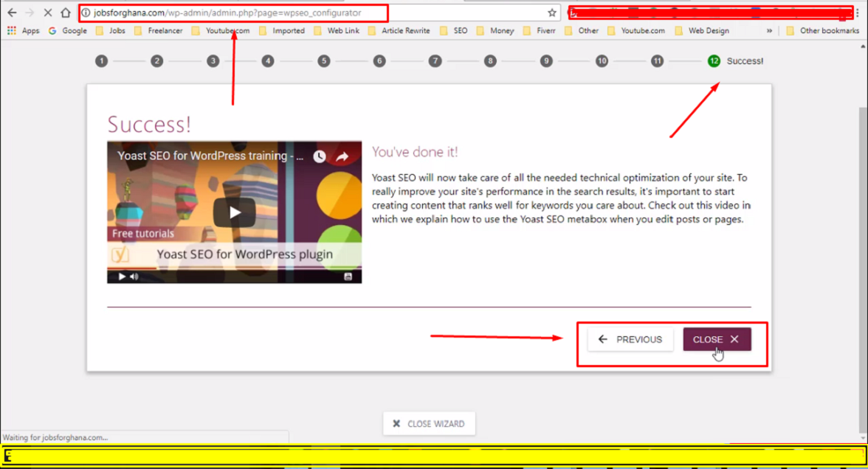Image resolution: width=868 pixels, height=469 pixels.
Task: Click the site info icon in the address bar
Action: 87,13
